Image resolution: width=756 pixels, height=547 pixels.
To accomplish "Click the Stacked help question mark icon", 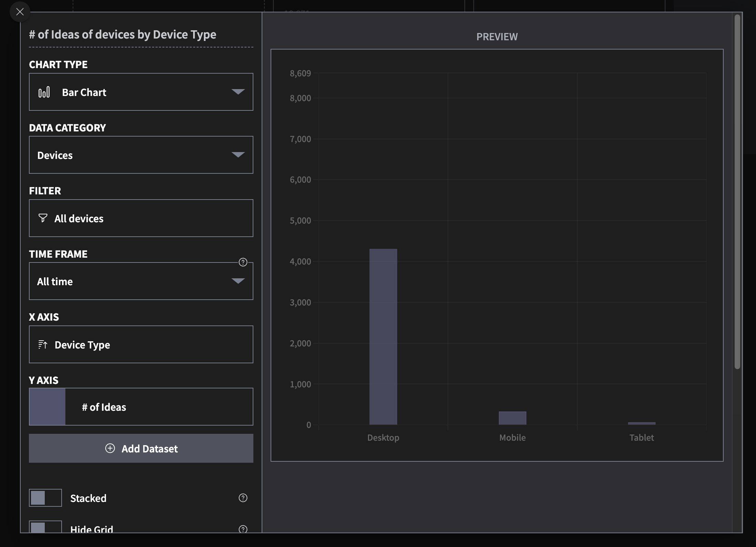I will click(x=243, y=498).
